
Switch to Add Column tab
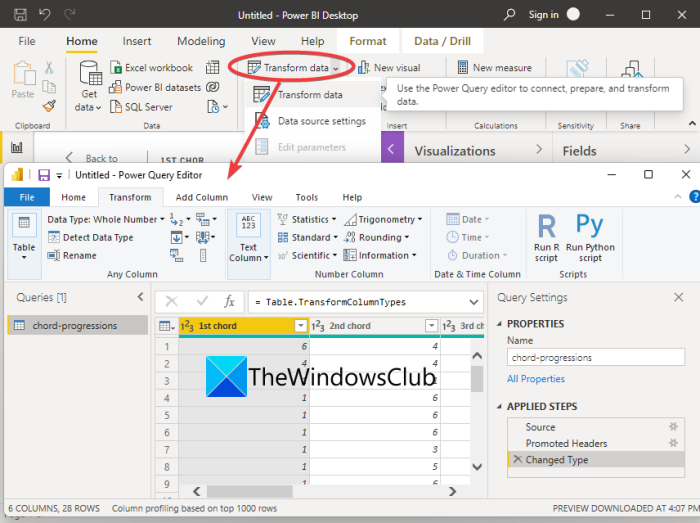[201, 197]
